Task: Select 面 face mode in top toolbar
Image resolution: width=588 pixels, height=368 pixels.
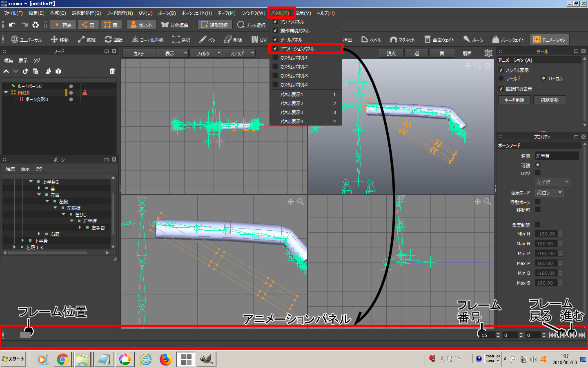Action: pos(111,25)
